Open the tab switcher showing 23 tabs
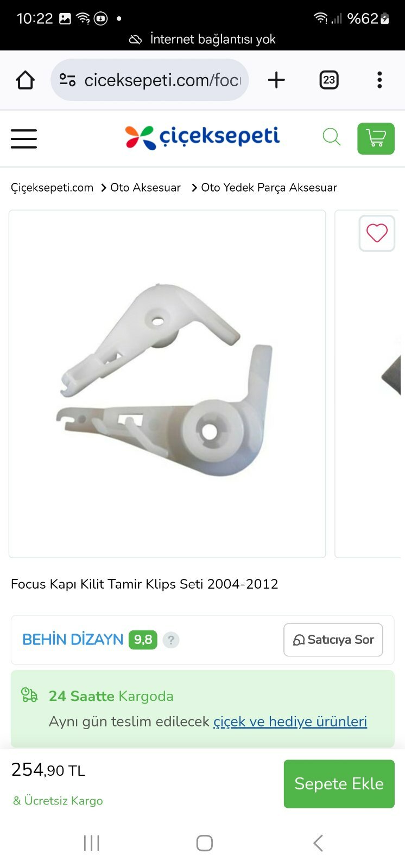 tap(328, 80)
